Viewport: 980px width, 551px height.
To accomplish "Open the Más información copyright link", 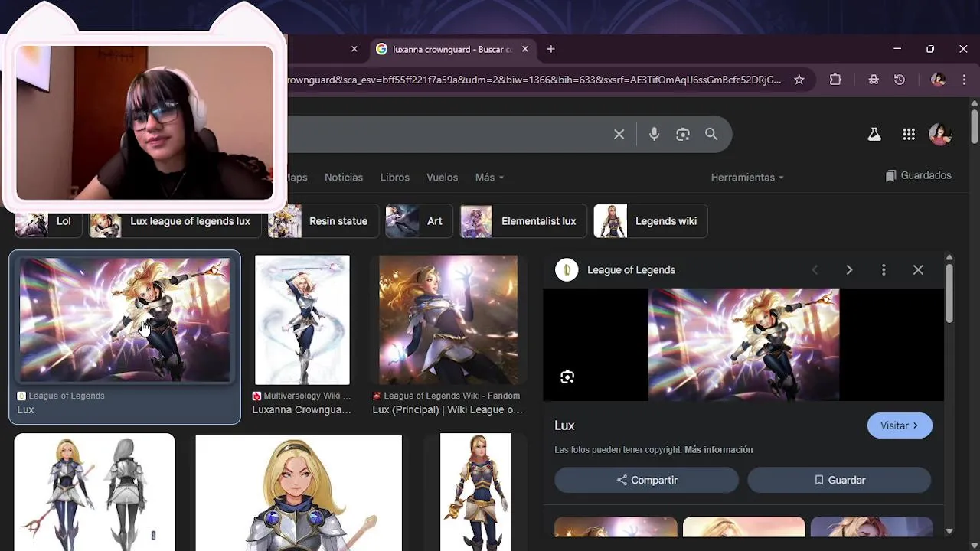I will [x=718, y=450].
